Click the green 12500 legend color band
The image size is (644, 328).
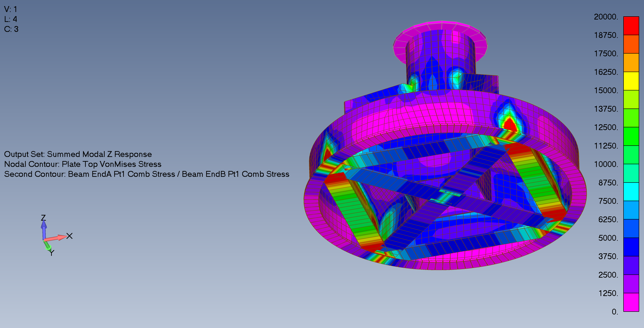click(x=631, y=136)
